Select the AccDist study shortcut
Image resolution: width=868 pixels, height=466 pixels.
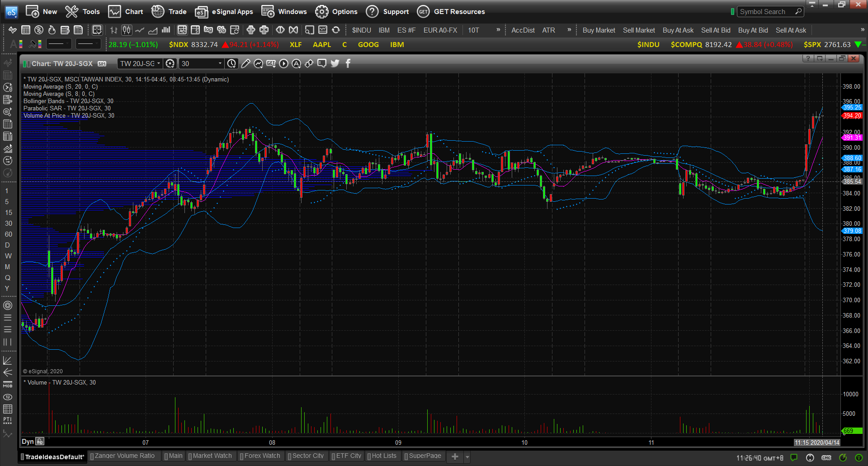tap(523, 30)
